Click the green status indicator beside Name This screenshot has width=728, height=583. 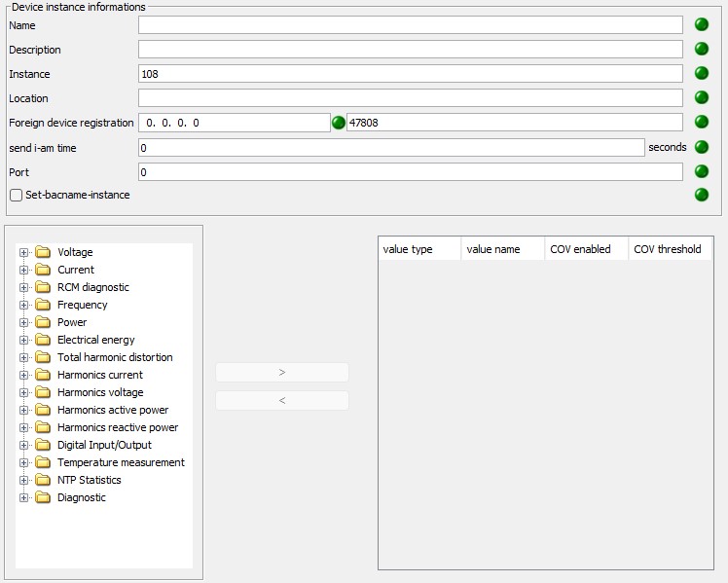(701, 24)
